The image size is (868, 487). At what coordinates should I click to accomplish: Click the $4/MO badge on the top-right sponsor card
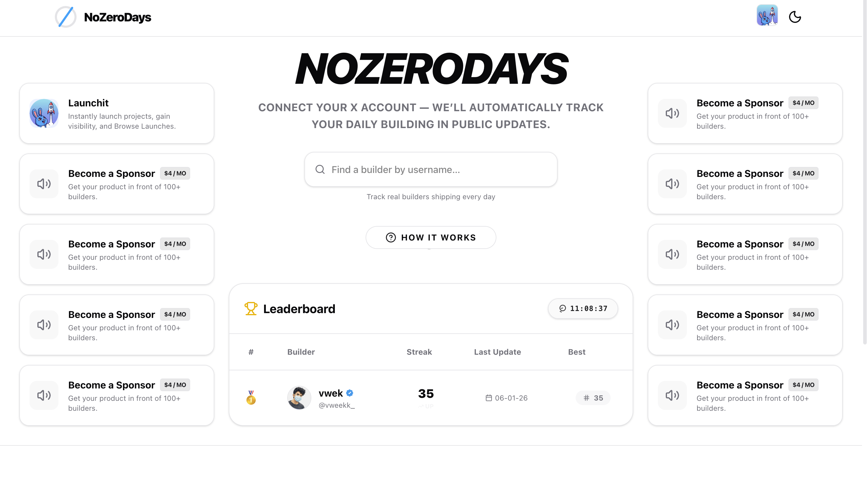tap(803, 103)
